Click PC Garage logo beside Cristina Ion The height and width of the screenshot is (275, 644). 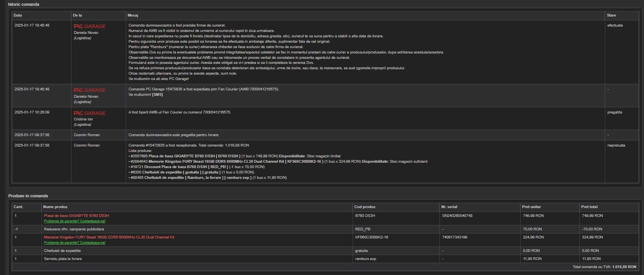90,113
